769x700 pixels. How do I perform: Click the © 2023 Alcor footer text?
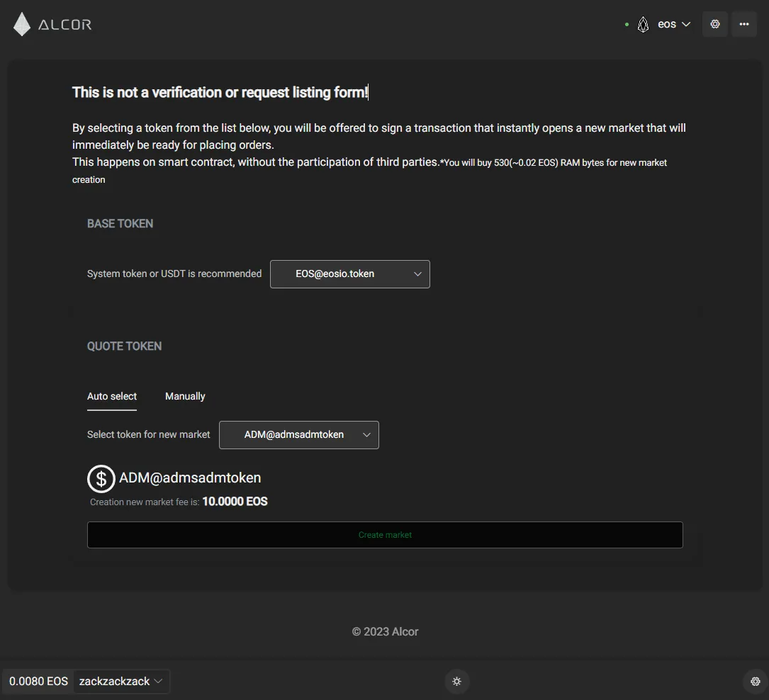pos(385,631)
